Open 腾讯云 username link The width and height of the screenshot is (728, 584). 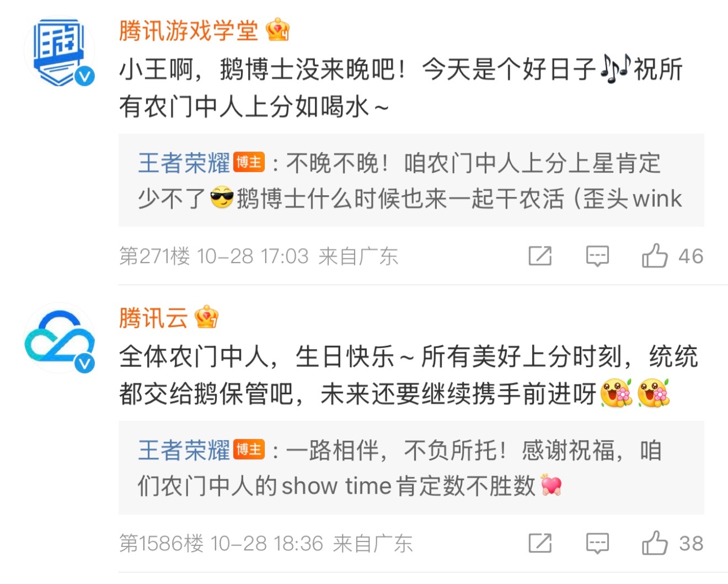pos(153,318)
